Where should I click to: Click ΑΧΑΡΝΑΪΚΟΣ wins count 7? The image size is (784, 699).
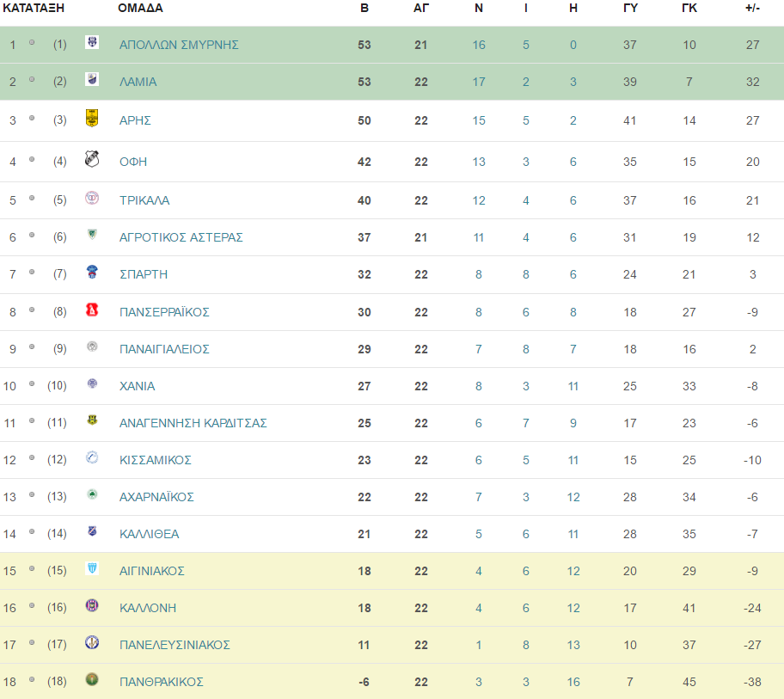pos(479,498)
